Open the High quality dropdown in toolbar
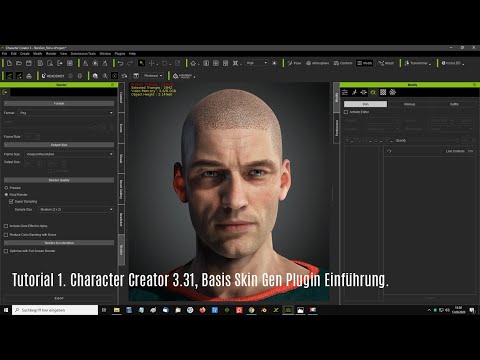The height and width of the screenshot is (360, 480). click(x=257, y=63)
